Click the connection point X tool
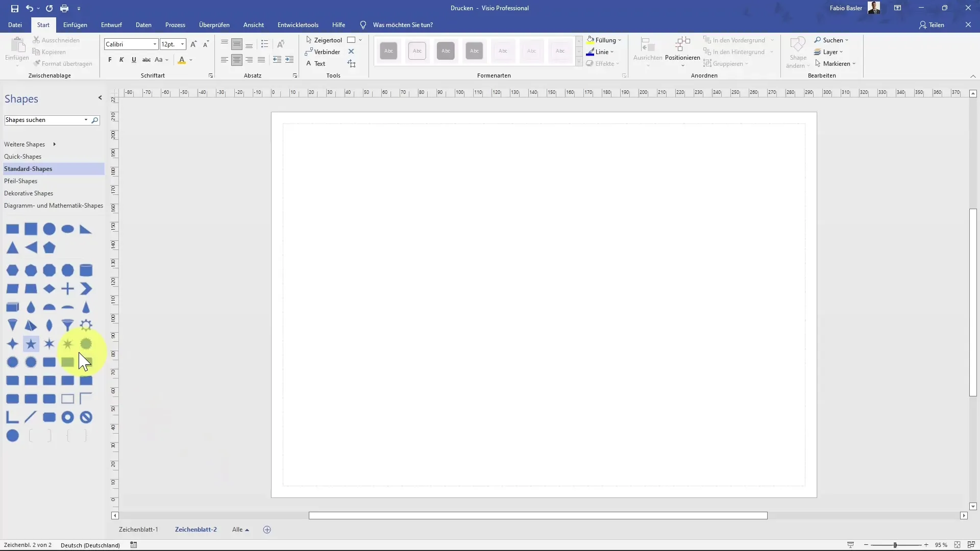980x551 pixels. (351, 52)
